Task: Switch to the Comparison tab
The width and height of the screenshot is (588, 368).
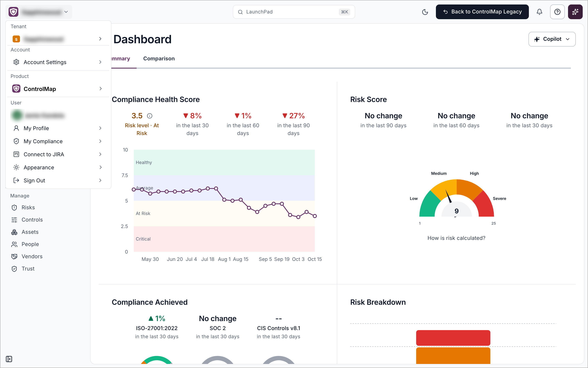Action: [x=159, y=59]
